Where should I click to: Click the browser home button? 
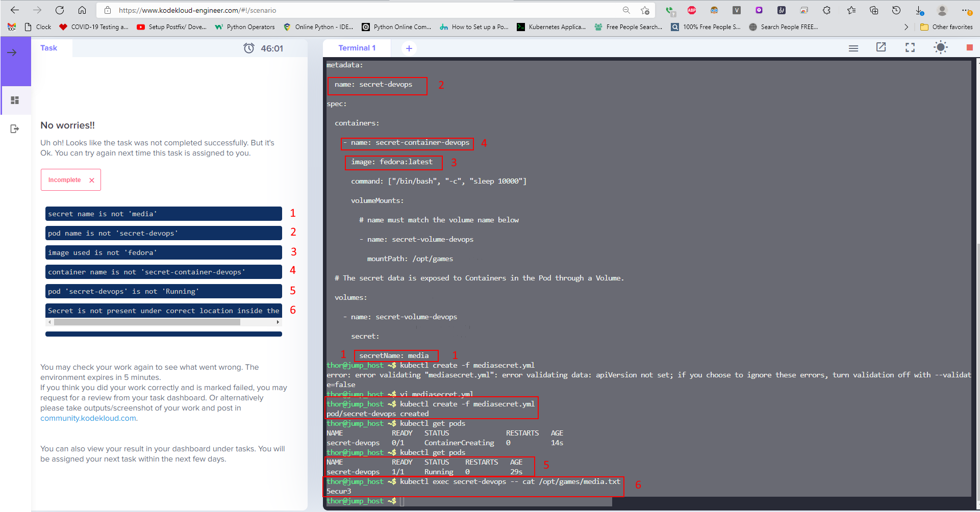82,10
